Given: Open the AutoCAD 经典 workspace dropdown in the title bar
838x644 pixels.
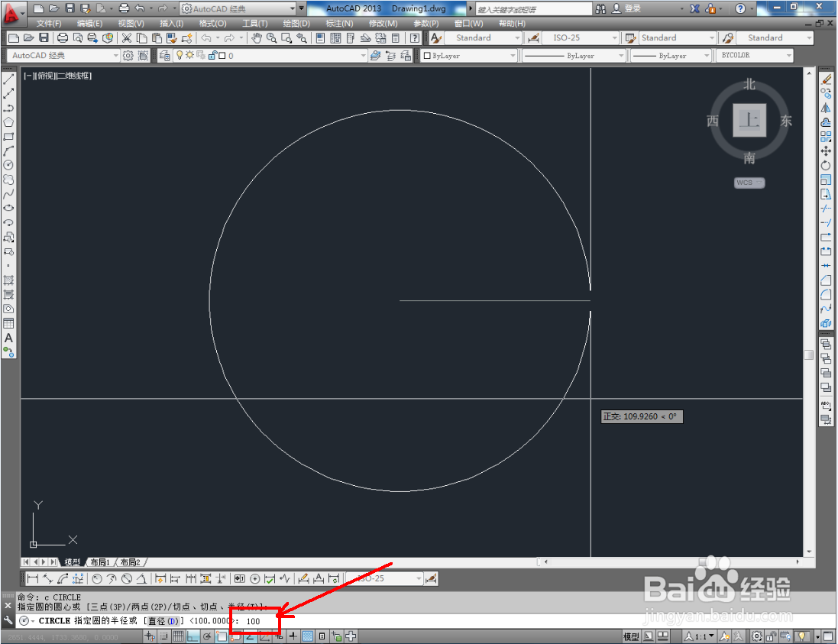Looking at the screenshot, I should [x=238, y=8].
